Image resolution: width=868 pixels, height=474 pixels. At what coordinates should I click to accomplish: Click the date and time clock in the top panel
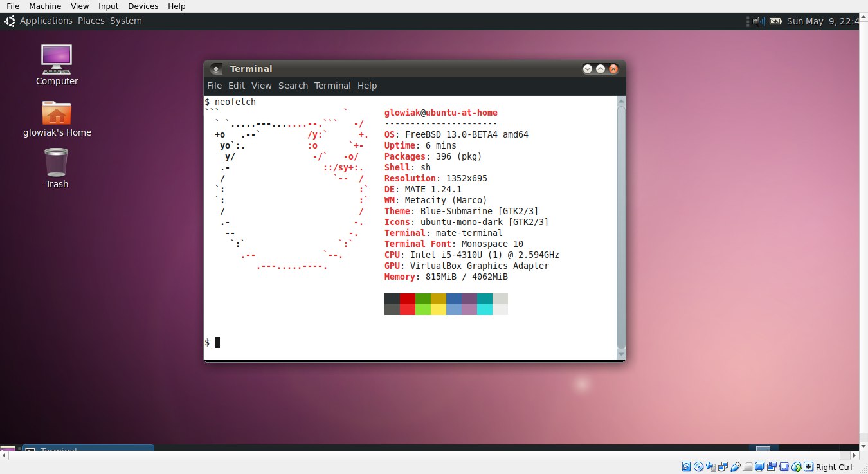click(823, 21)
